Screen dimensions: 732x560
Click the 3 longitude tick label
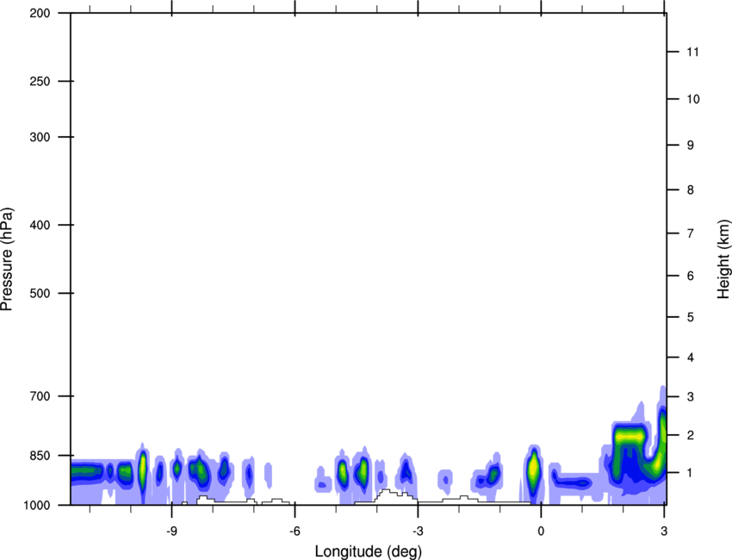(x=664, y=531)
